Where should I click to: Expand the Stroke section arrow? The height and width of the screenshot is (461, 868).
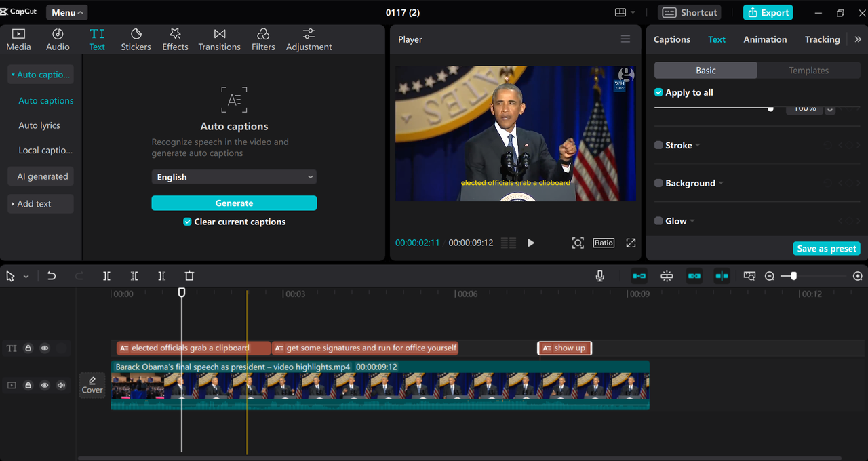click(x=698, y=146)
